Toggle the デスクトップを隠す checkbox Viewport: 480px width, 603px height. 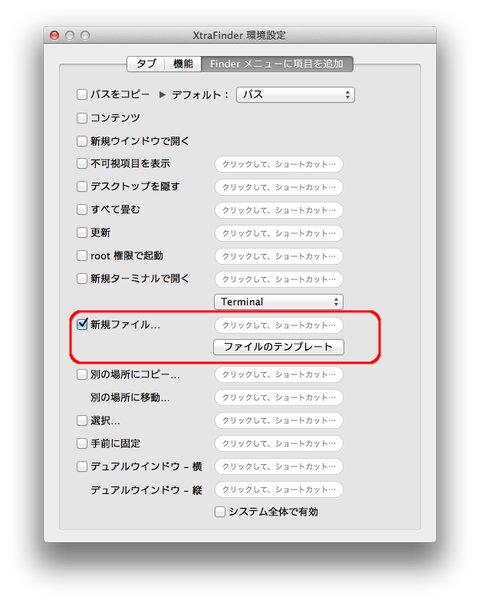tap(82, 187)
